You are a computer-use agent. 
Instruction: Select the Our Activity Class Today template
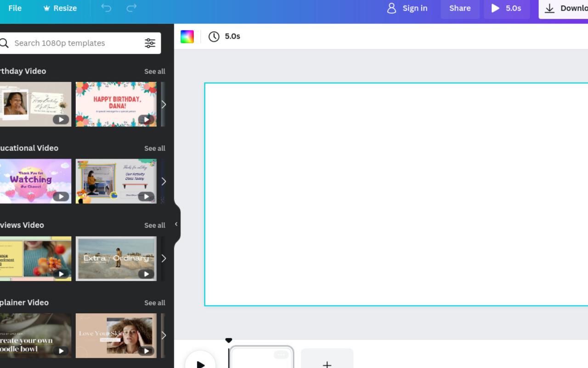click(x=116, y=181)
